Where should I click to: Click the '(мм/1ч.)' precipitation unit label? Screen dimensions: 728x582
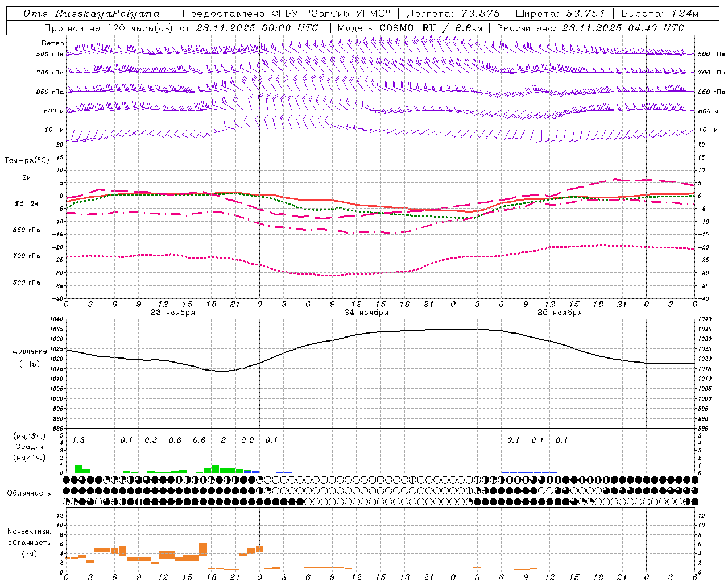(x=29, y=457)
